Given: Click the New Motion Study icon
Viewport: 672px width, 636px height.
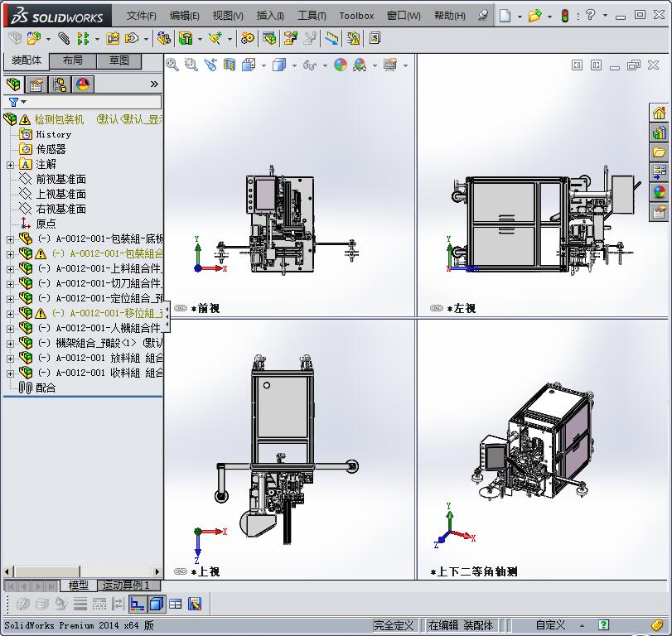Looking at the screenshot, I should pyautogui.click(x=247, y=39).
